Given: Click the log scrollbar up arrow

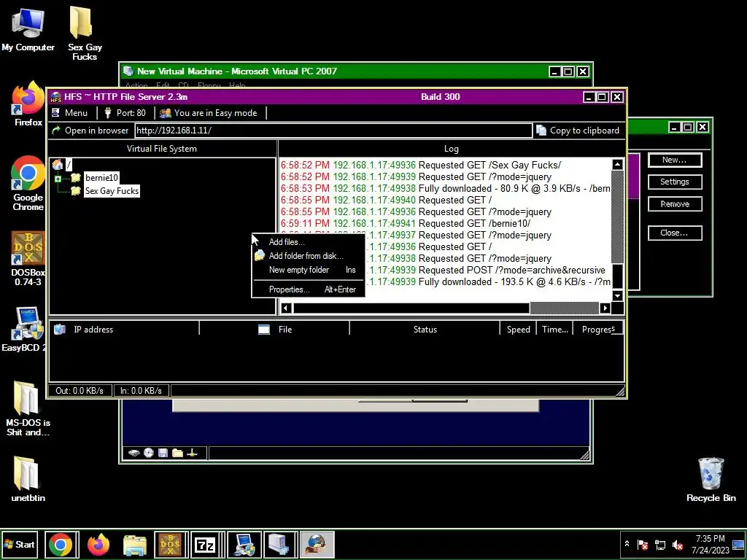Looking at the screenshot, I should [617, 165].
